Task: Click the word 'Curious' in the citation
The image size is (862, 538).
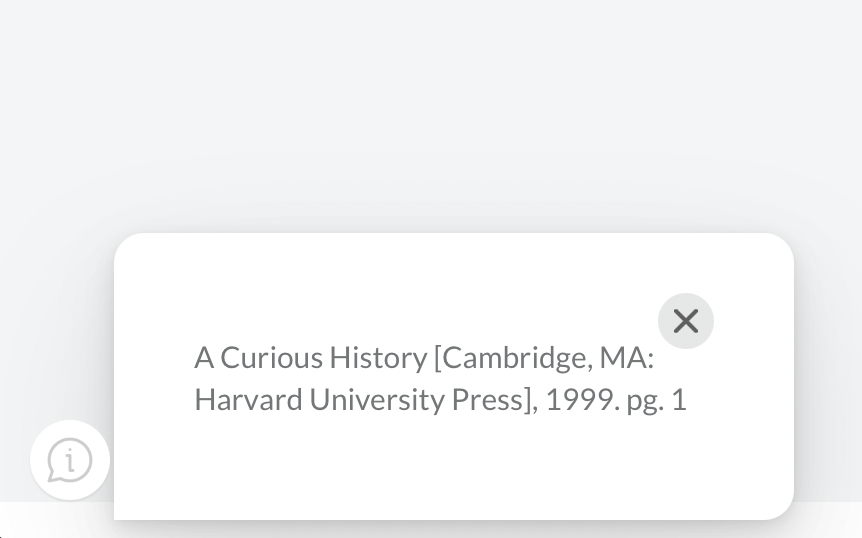Action: (272, 358)
